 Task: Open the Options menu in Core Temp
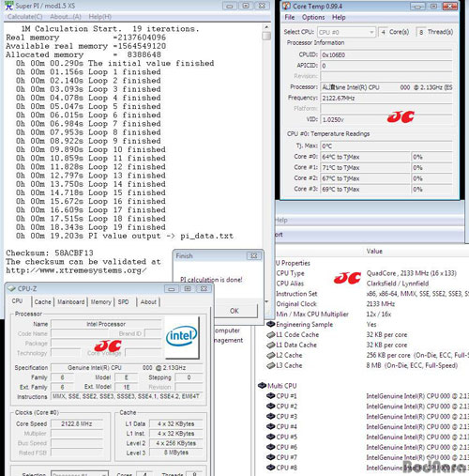[313, 17]
